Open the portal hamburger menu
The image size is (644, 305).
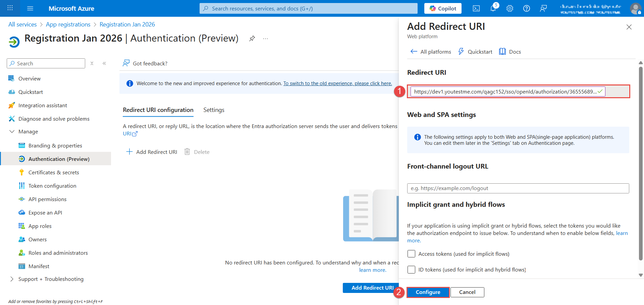pyautogui.click(x=30, y=8)
